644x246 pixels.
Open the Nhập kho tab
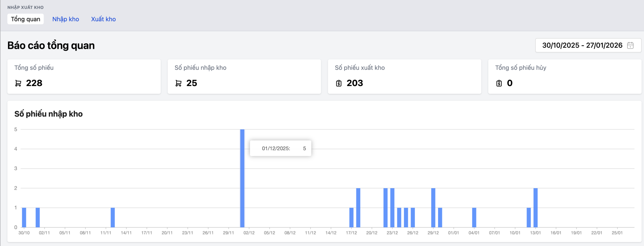pos(65,19)
